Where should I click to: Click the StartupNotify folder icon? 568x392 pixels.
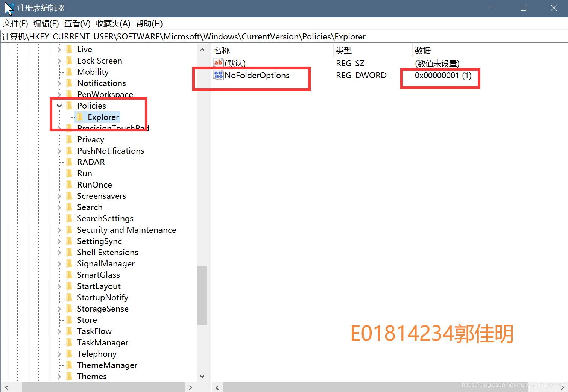[x=69, y=297]
